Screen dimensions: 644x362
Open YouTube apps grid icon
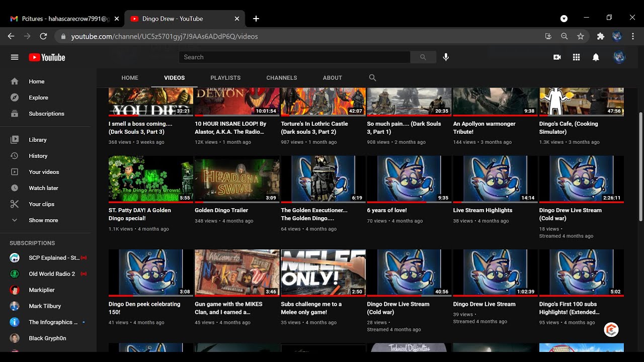577,57
